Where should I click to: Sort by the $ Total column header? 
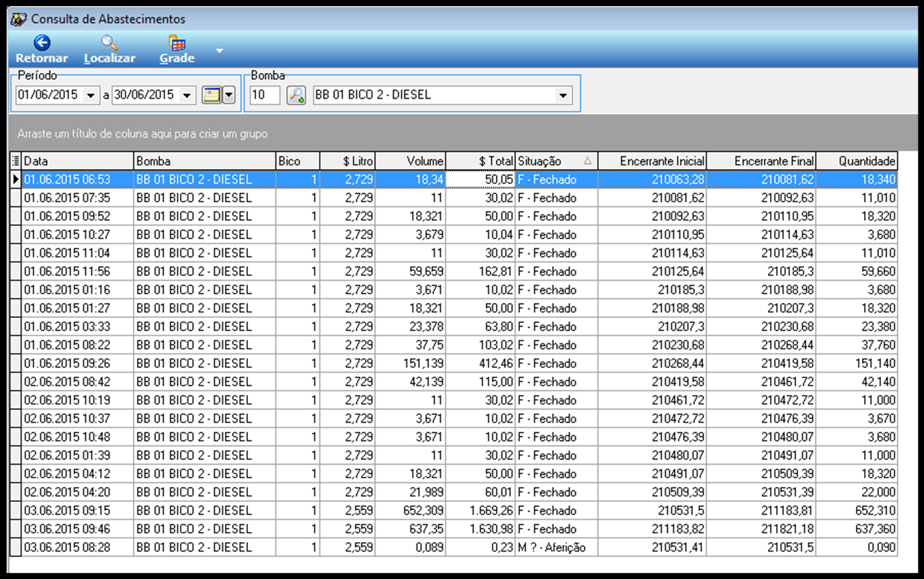[480, 161]
